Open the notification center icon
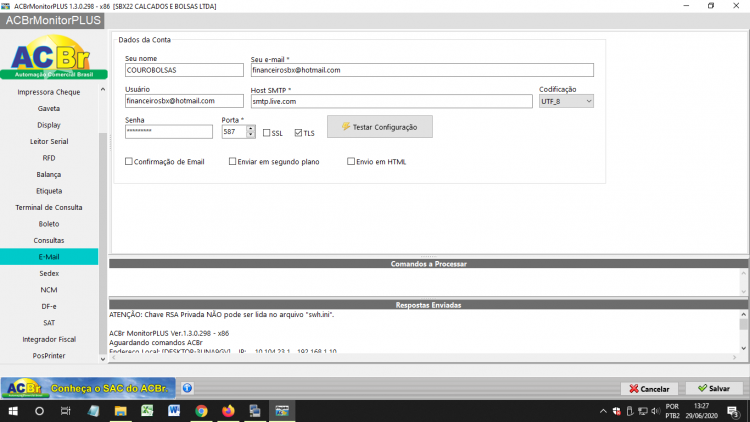Screen dimensions: 750x422 click(733, 411)
